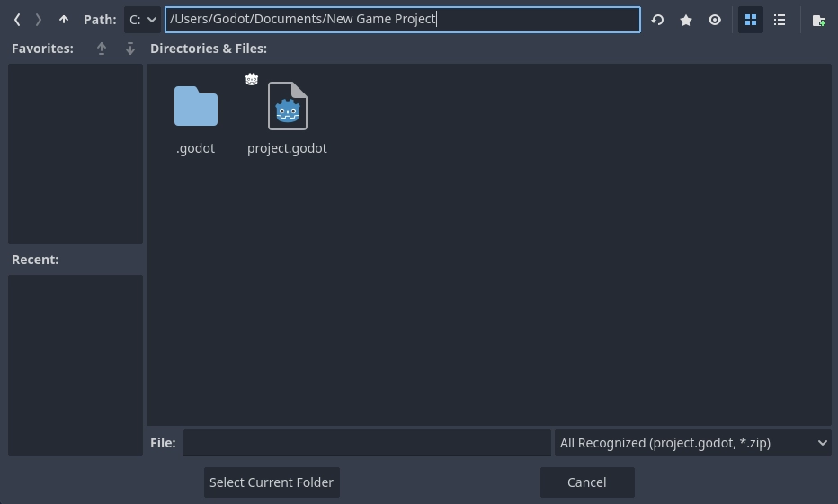Screen dimensions: 838x504
Task: Click into the Path text field
Action: tap(402, 20)
